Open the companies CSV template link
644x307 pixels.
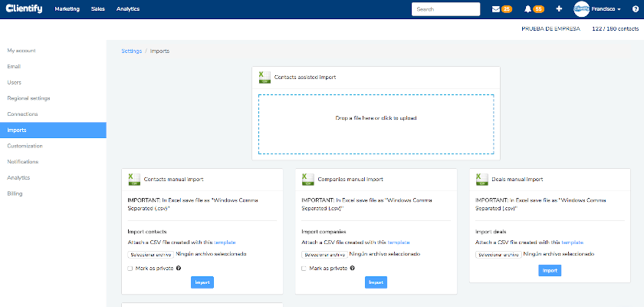click(399, 243)
